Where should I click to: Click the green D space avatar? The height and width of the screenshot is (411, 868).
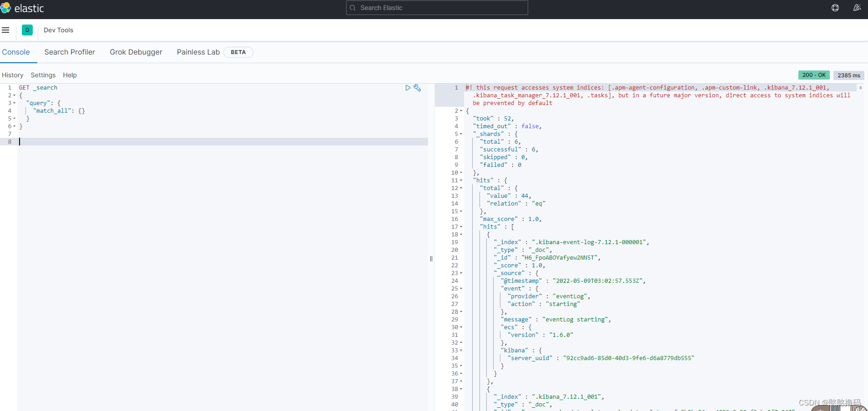27,30
